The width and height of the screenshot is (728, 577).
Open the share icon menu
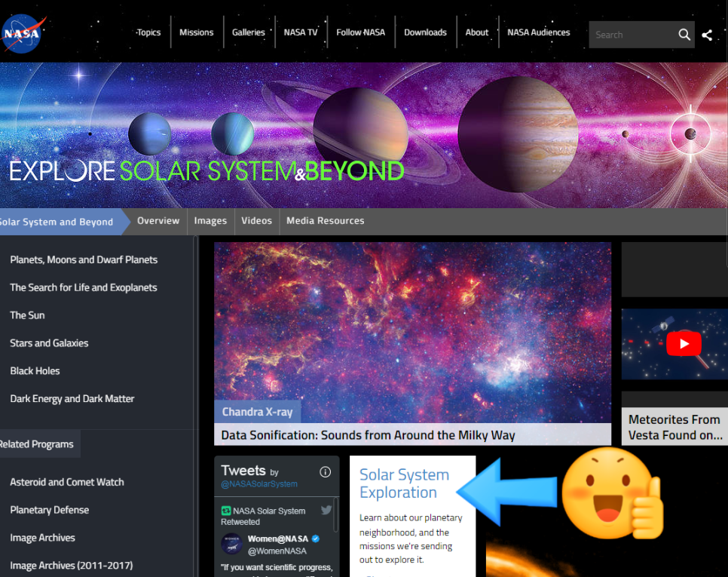tap(707, 35)
